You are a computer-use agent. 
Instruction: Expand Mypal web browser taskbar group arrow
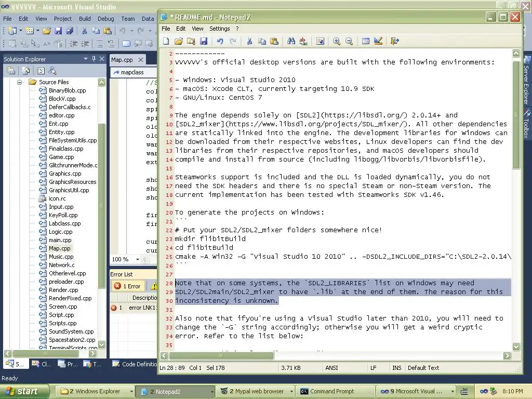[x=292, y=391]
